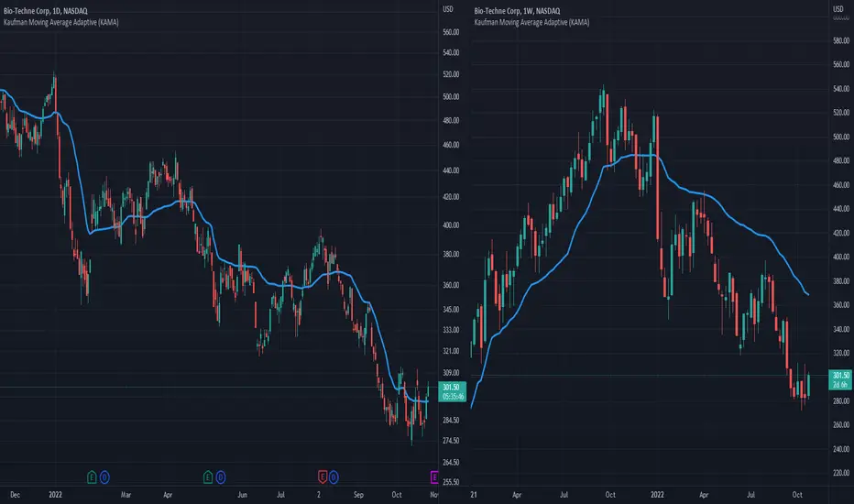This screenshot has width=854, height=504.
Task: Click 255.50 on the daily price axis
Action: coord(451,482)
